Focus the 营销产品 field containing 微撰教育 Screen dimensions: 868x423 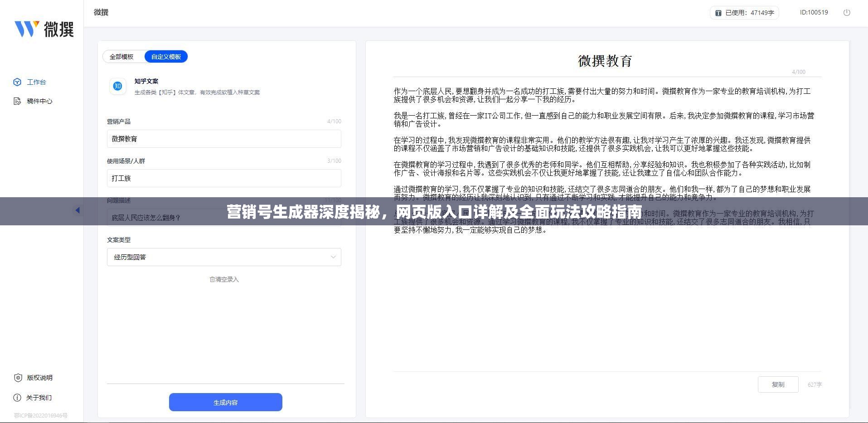224,139
